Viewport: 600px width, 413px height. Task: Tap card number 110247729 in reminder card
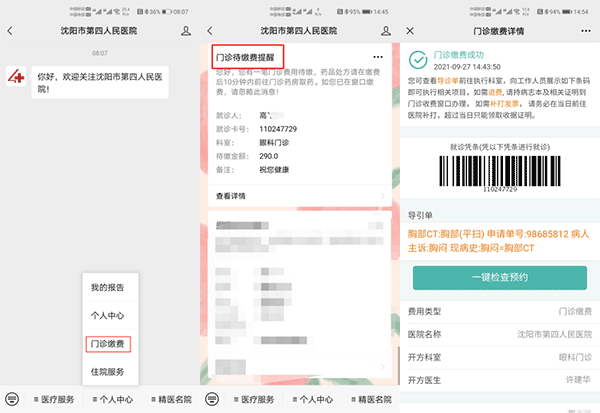[278, 129]
